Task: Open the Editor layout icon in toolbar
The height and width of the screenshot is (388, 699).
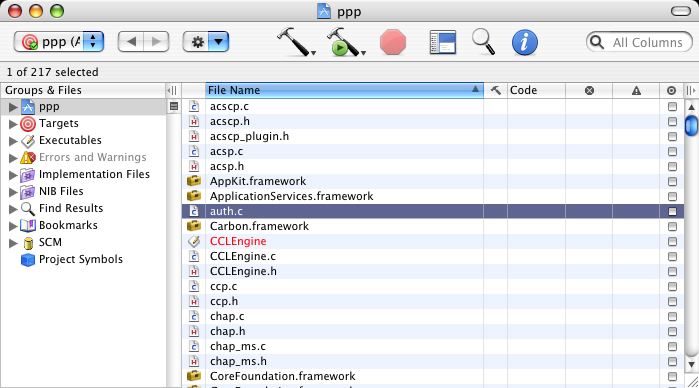Action: [442, 42]
